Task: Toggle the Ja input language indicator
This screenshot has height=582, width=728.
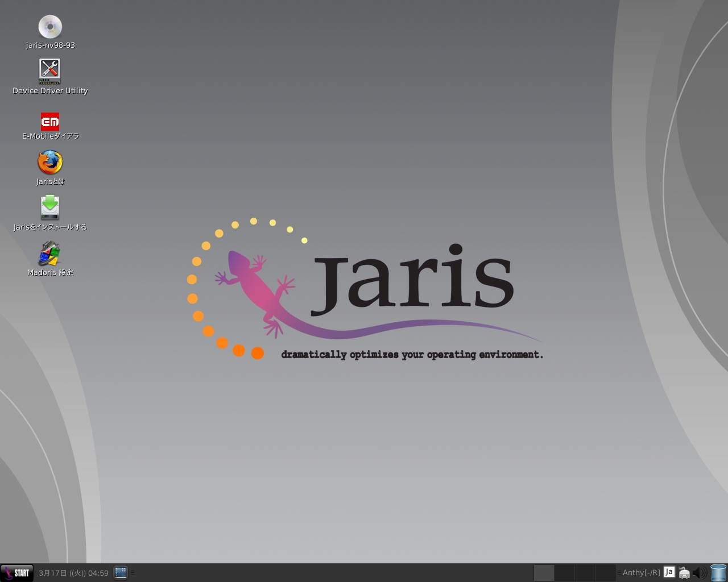Action: pyautogui.click(x=669, y=572)
